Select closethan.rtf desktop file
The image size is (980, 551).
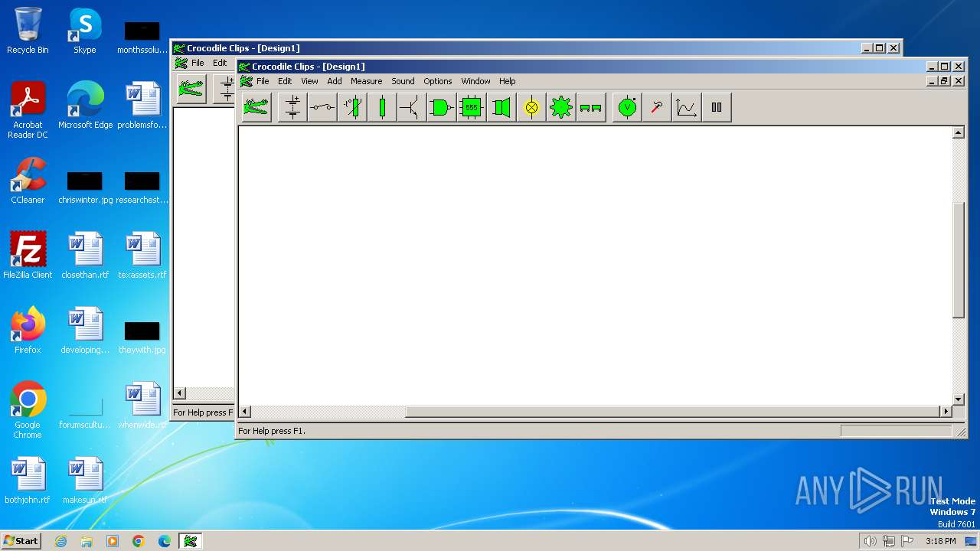click(x=85, y=256)
